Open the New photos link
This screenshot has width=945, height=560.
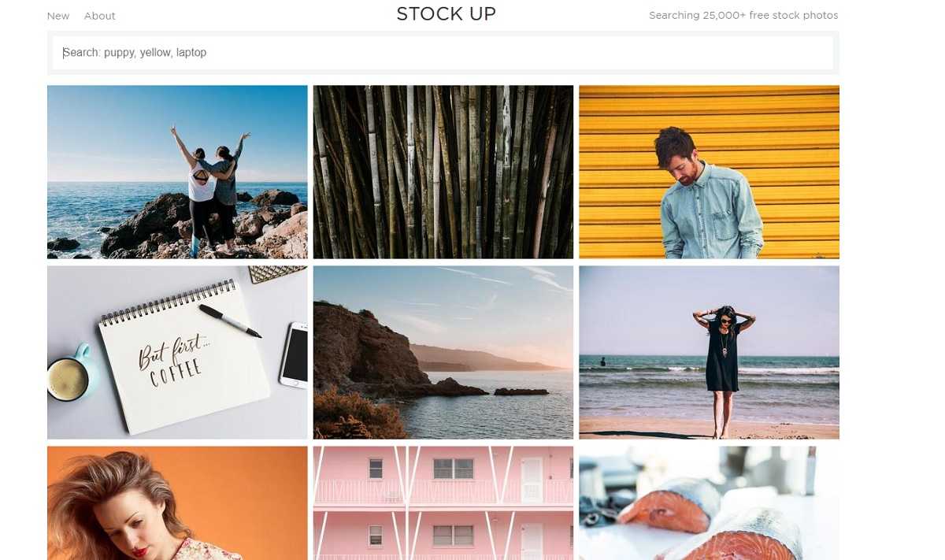point(58,16)
